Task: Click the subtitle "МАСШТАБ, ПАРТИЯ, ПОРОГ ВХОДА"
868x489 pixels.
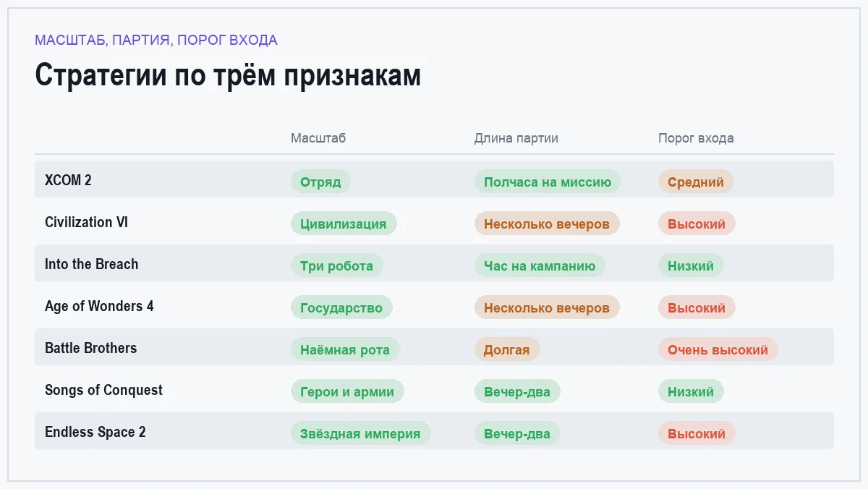Action: [156, 41]
